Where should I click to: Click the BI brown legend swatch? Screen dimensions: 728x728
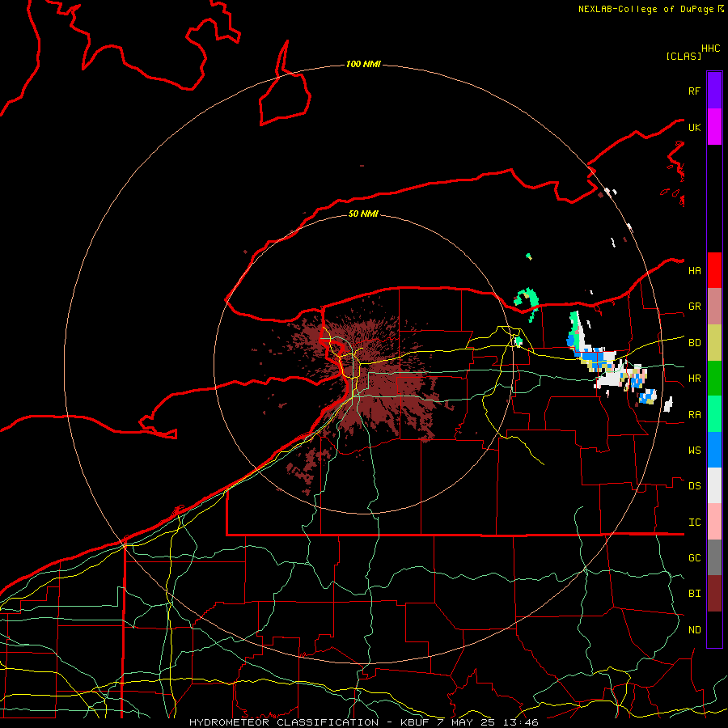pyautogui.click(x=714, y=594)
